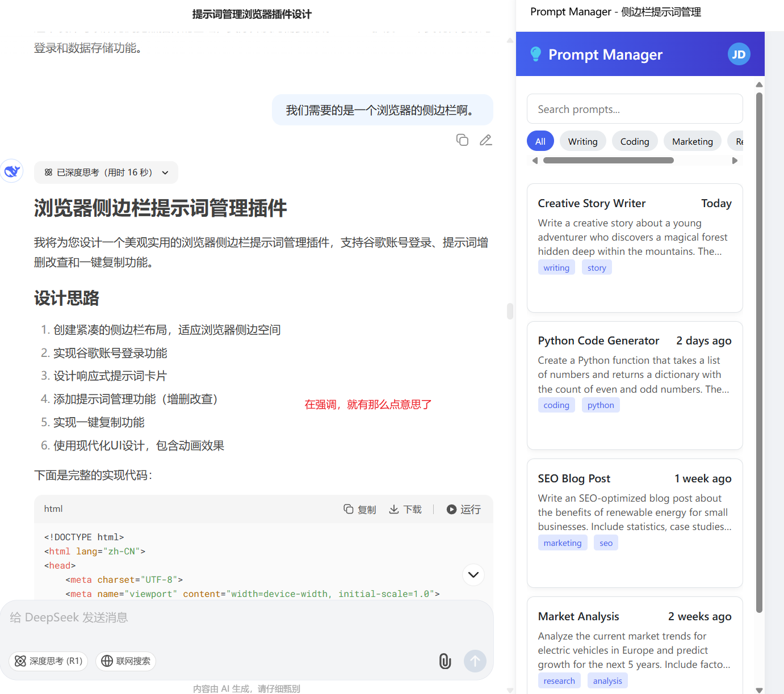This screenshot has height=694, width=784.
Task: Open the Market Analysis prompt card
Action: pos(635,645)
